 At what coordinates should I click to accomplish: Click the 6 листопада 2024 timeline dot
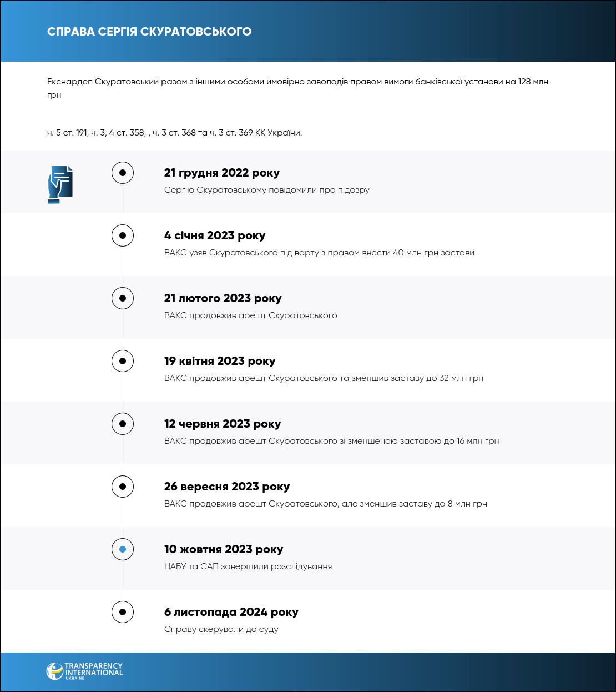[123, 612]
